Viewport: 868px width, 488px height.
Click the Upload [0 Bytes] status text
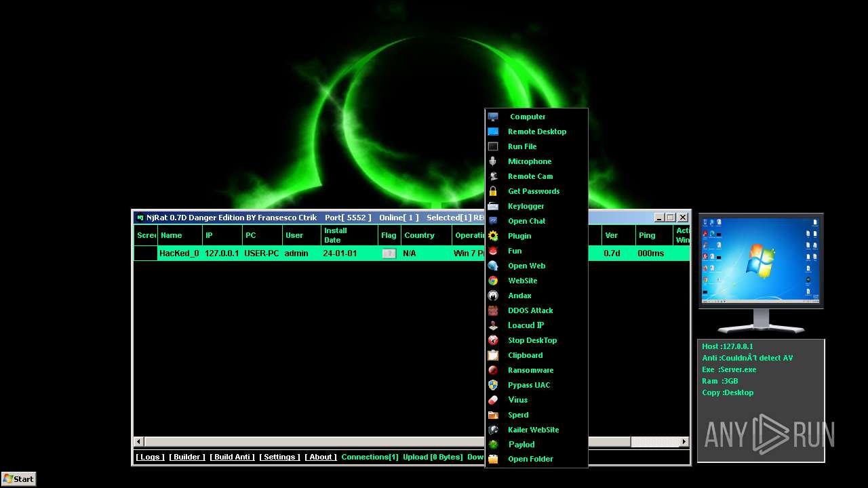pos(433,457)
